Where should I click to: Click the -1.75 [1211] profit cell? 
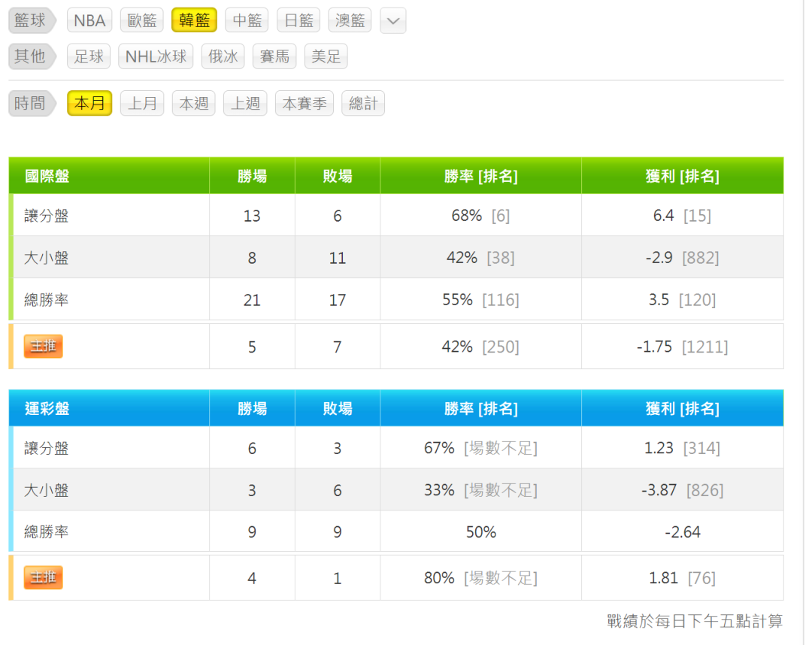point(683,347)
